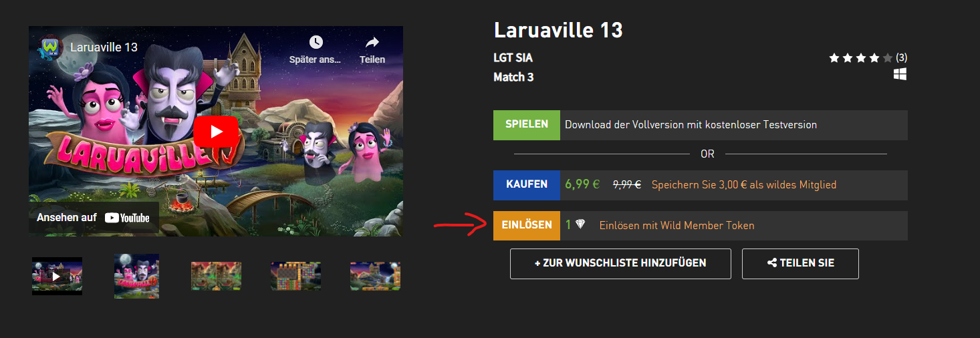The height and width of the screenshot is (338, 980).
Task: Click the TEILEN SIE share button
Action: coord(800,263)
